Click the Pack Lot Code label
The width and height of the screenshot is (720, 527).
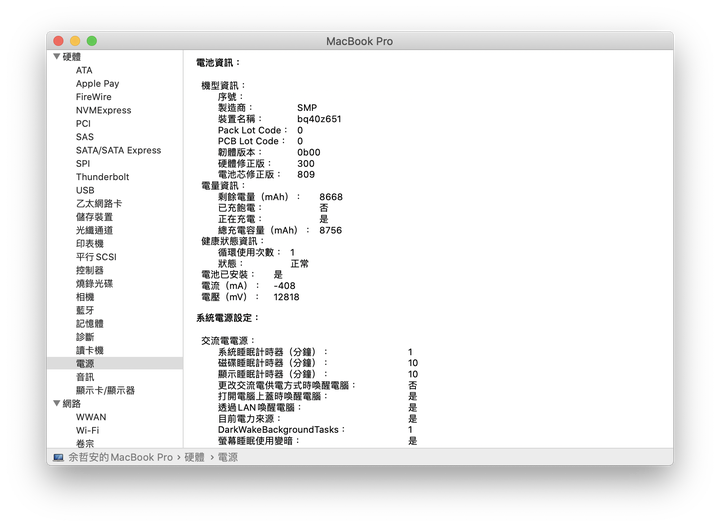coord(253,130)
